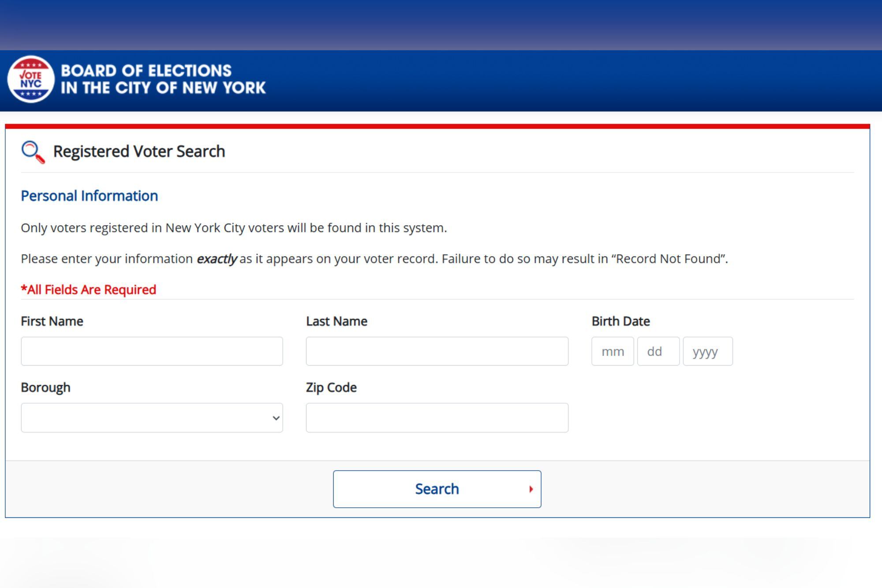Select the birth year (yyyy) field
The width and height of the screenshot is (882, 588).
point(707,351)
